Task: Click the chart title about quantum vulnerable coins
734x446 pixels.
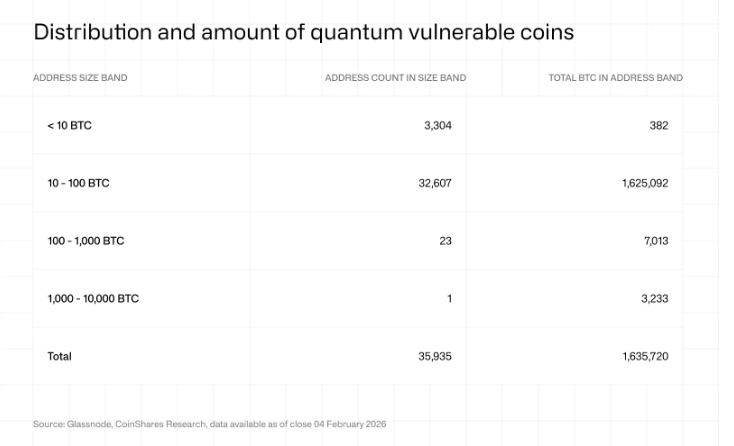Action: click(304, 32)
